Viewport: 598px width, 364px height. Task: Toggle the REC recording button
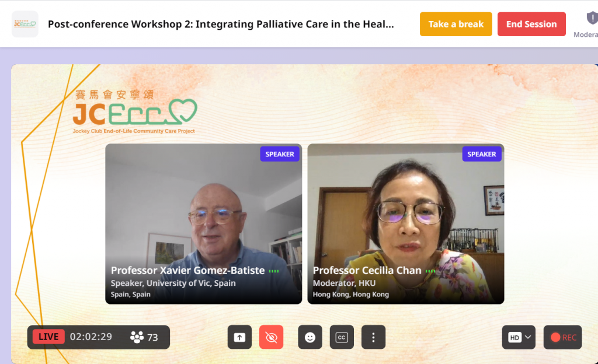tap(562, 337)
